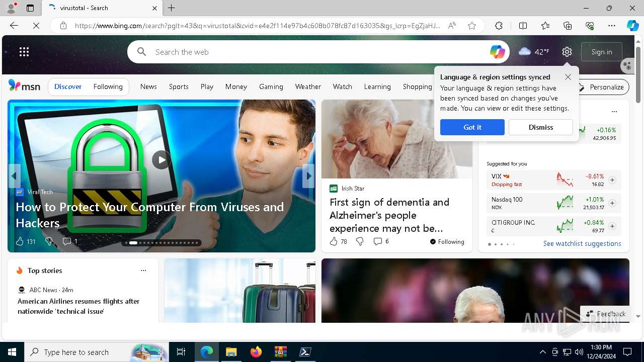Open Edge extensions menu
The image size is (644, 362).
pyautogui.click(x=499, y=26)
